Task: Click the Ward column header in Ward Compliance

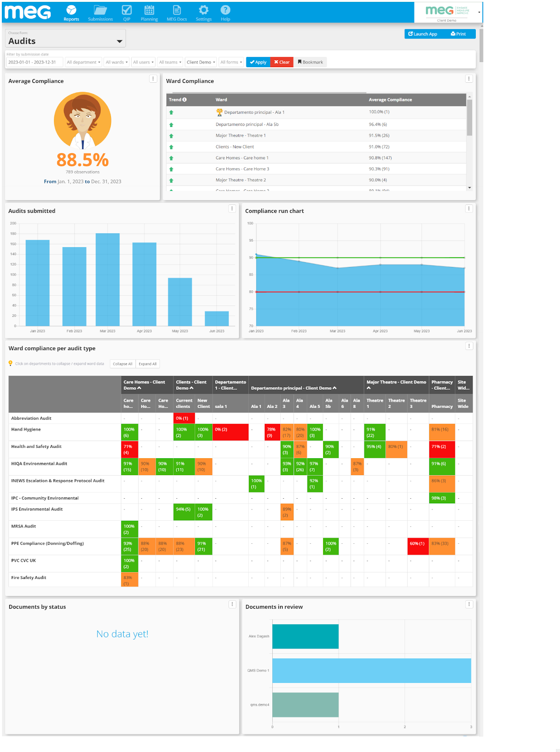Action: pos(221,100)
